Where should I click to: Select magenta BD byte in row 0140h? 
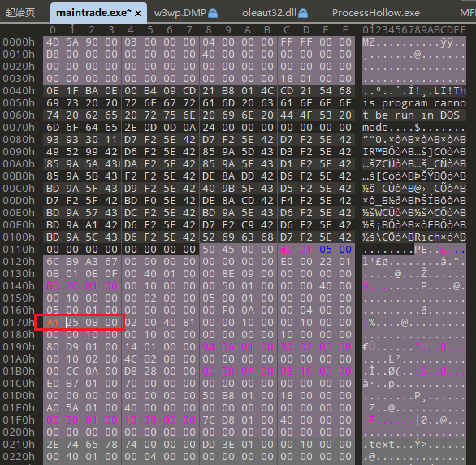pyautogui.click(x=53, y=286)
